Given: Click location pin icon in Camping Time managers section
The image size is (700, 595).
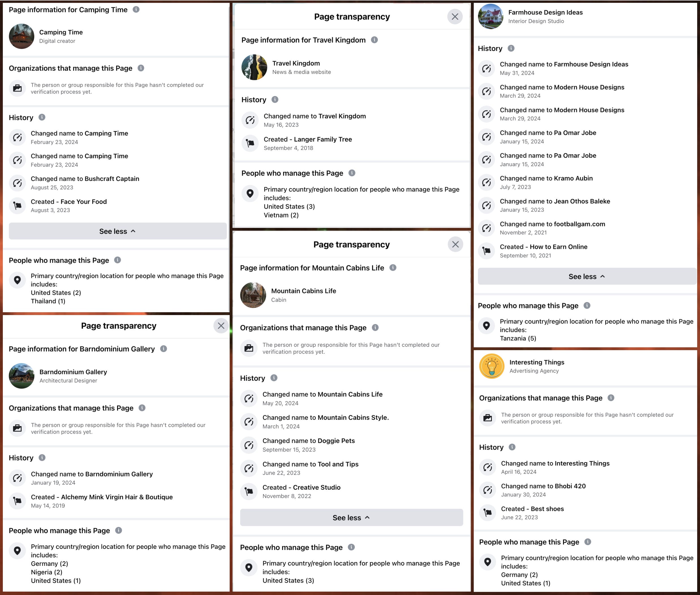Looking at the screenshot, I should (18, 280).
